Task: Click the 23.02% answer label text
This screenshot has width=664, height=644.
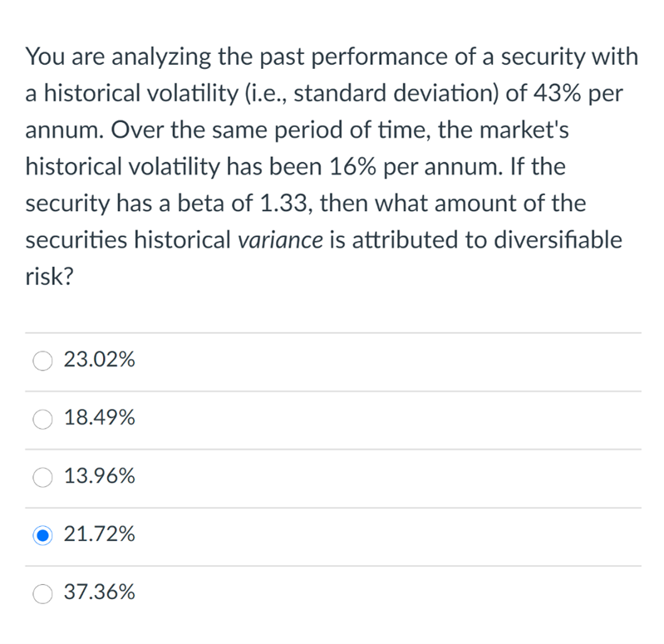Action: [100, 360]
